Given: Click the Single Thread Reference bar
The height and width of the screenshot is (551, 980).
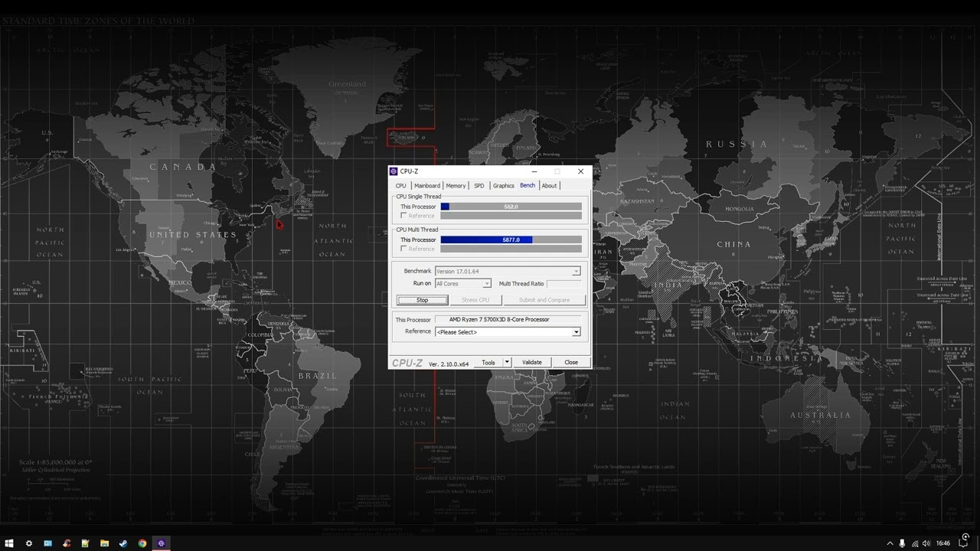Looking at the screenshot, I should 511,216.
